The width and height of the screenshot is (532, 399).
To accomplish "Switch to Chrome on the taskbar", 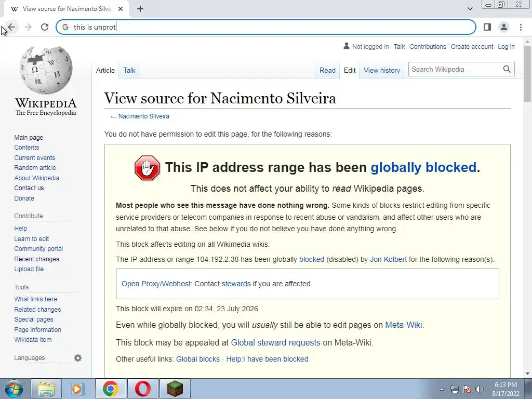I will (111, 389).
